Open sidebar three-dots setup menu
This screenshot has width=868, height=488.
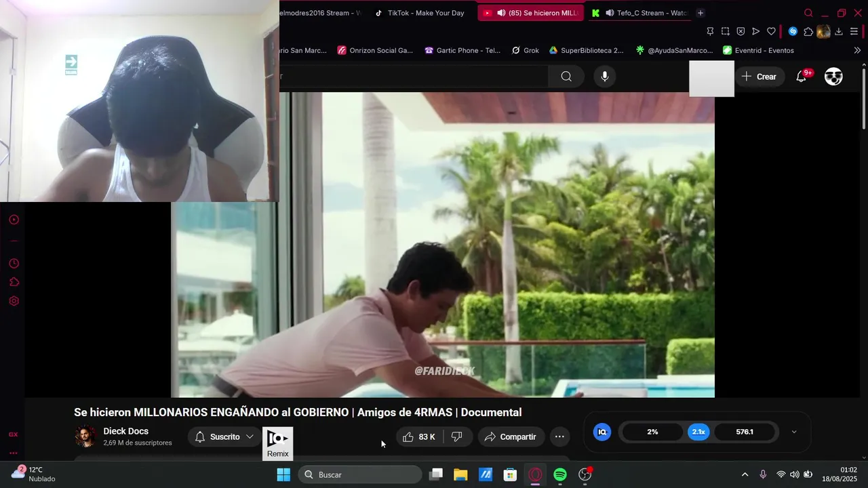[13, 453]
